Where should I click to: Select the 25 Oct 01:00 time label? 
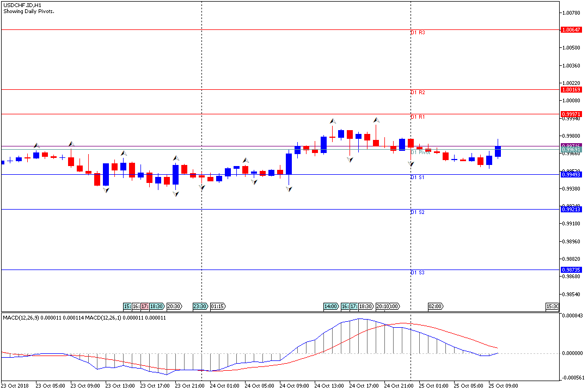[x=434, y=386]
